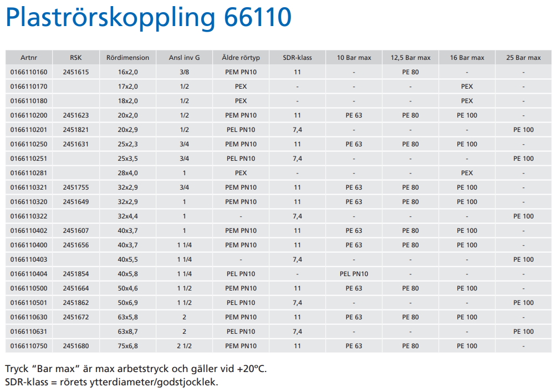
Task: Click RSK number 2451854
Action: click(x=75, y=274)
